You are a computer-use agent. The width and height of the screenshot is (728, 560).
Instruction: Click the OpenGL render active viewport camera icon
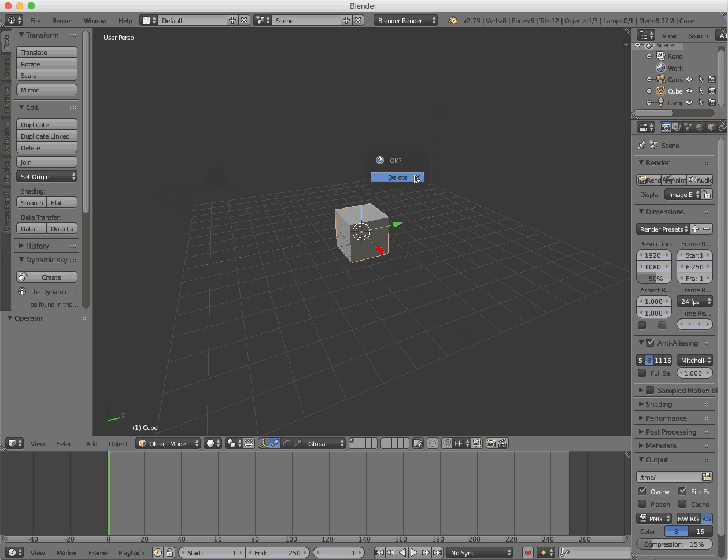[491, 443]
